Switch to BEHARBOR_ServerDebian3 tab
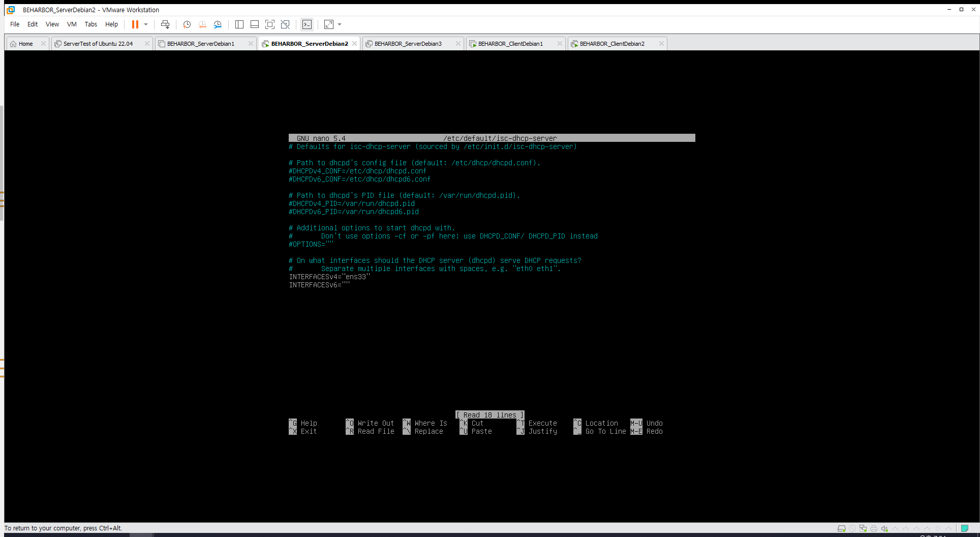Image resolution: width=980 pixels, height=537 pixels. click(x=408, y=44)
